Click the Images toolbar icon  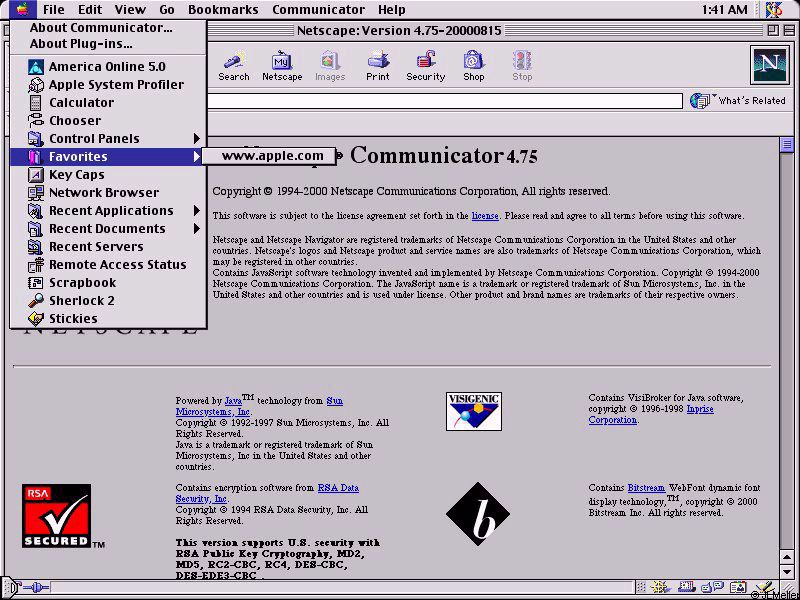[330, 66]
